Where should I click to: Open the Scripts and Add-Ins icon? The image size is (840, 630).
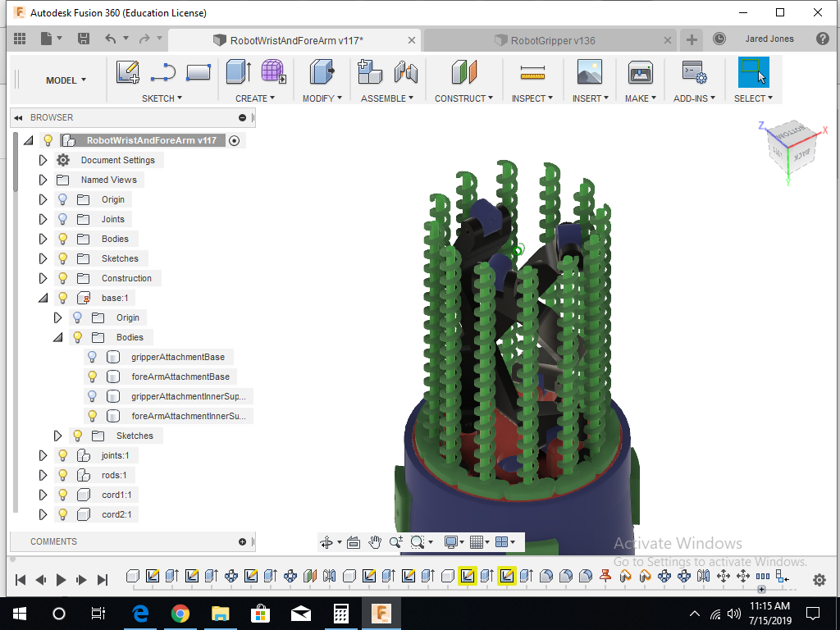pyautogui.click(x=694, y=72)
